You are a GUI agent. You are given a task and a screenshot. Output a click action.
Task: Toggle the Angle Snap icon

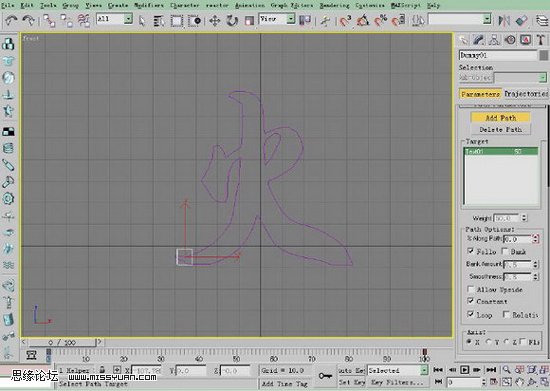coord(363,21)
